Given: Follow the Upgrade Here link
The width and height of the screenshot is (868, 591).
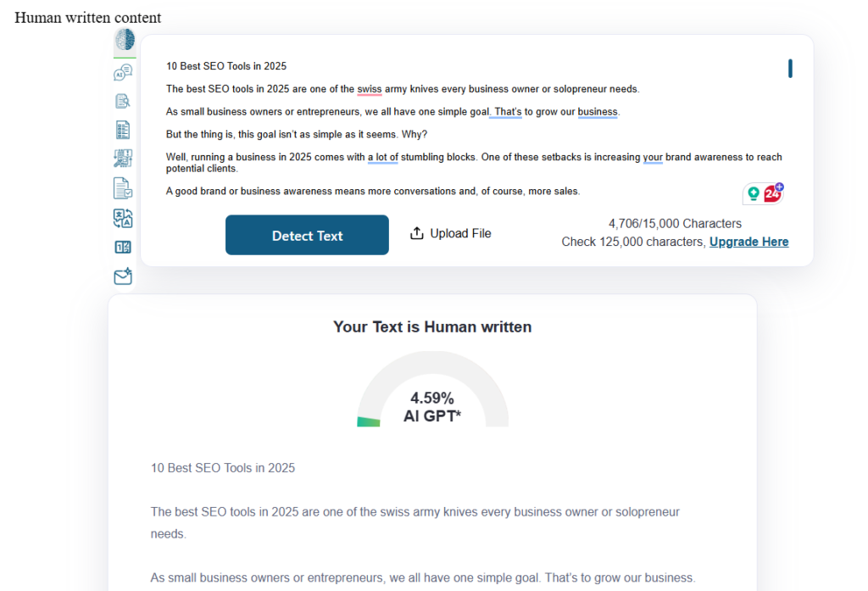Looking at the screenshot, I should pos(749,242).
